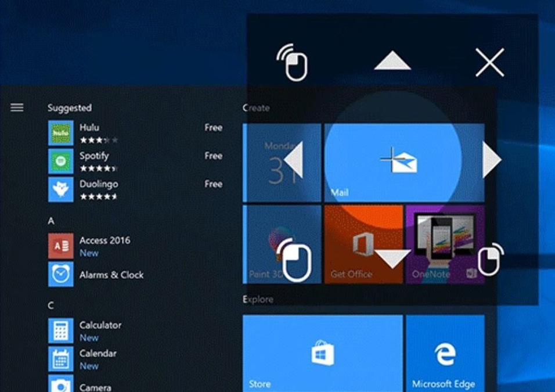
Task: Click the Free label next to Duolingo
Action: (214, 184)
